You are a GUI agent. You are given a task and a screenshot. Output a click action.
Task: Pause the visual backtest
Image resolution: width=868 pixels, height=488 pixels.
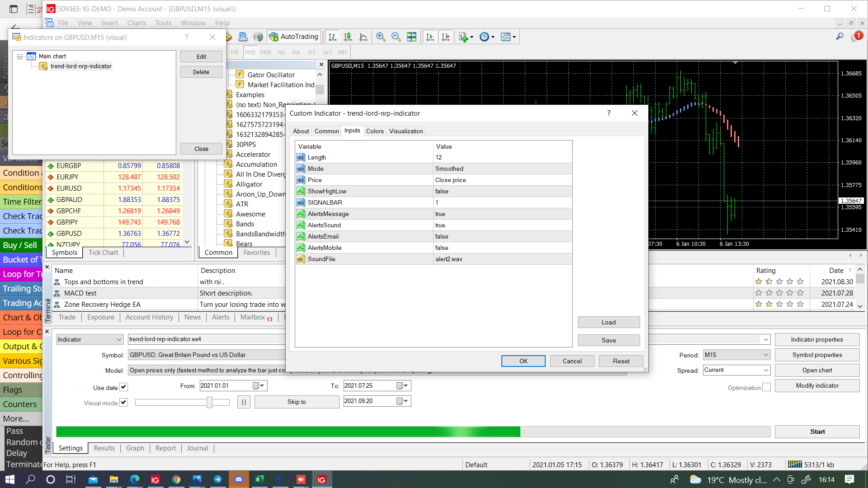(244, 402)
